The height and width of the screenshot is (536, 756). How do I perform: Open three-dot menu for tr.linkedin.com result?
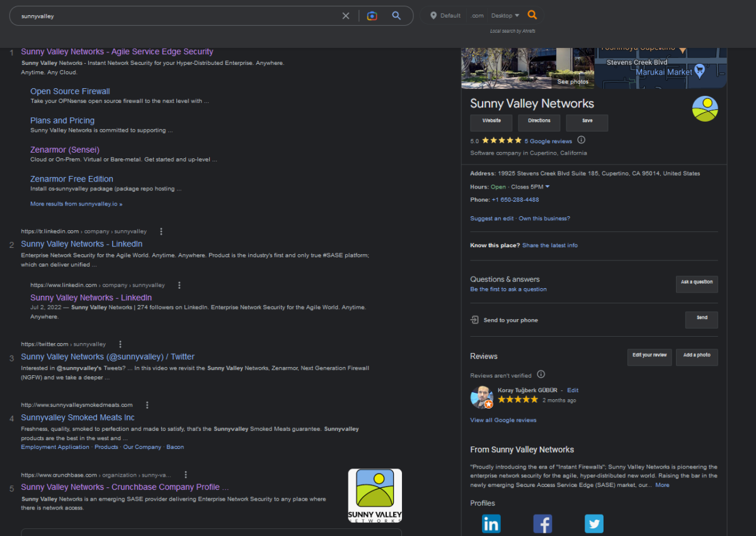[x=161, y=231]
